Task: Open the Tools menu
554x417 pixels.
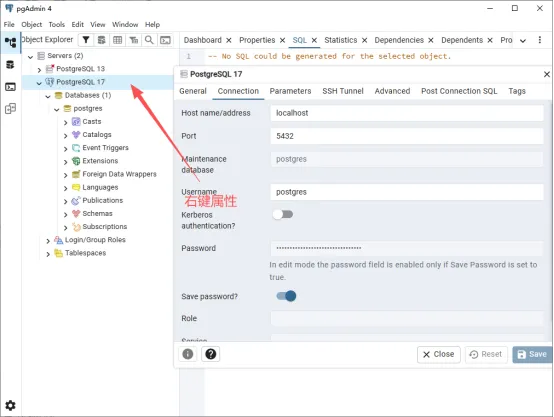Action: [x=57, y=24]
